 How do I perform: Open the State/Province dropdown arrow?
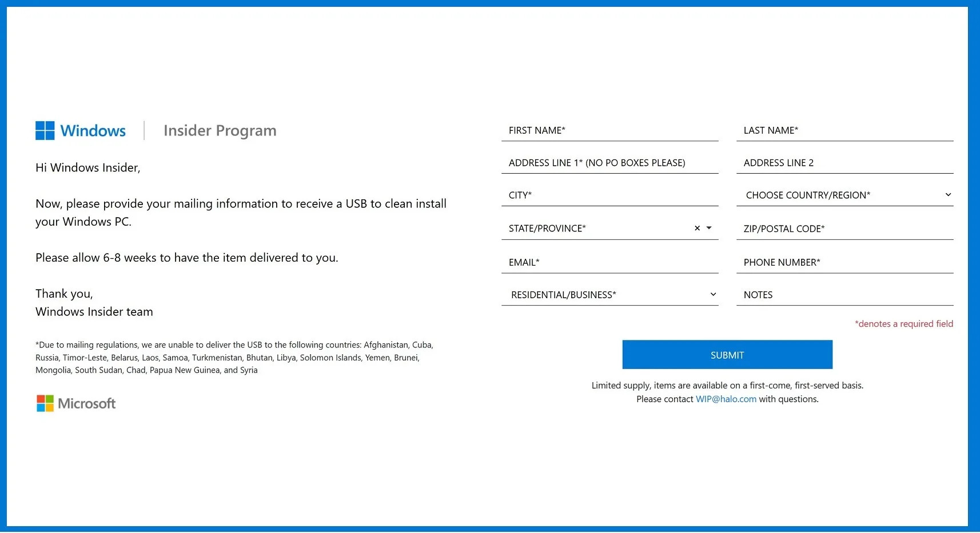(x=709, y=229)
